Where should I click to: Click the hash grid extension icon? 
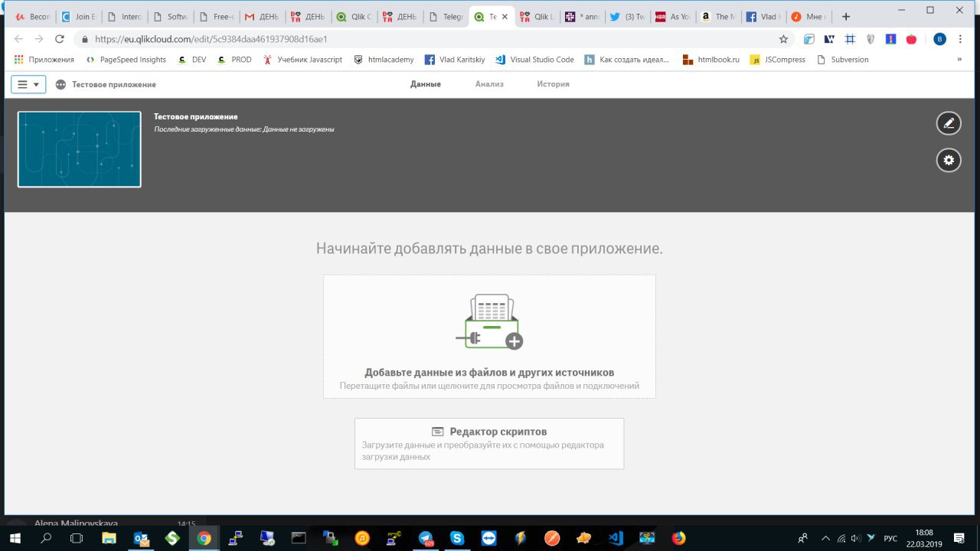(849, 39)
